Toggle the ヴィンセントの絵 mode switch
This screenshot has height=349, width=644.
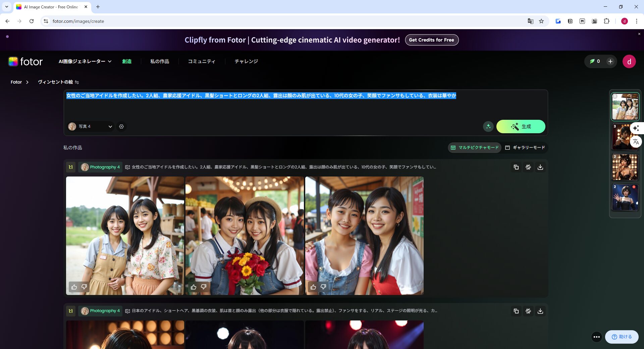(x=77, y=82)
